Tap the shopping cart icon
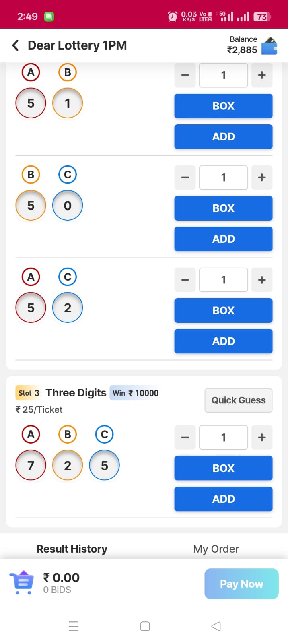This screenshot has height=644, width=288. point(21,582)
